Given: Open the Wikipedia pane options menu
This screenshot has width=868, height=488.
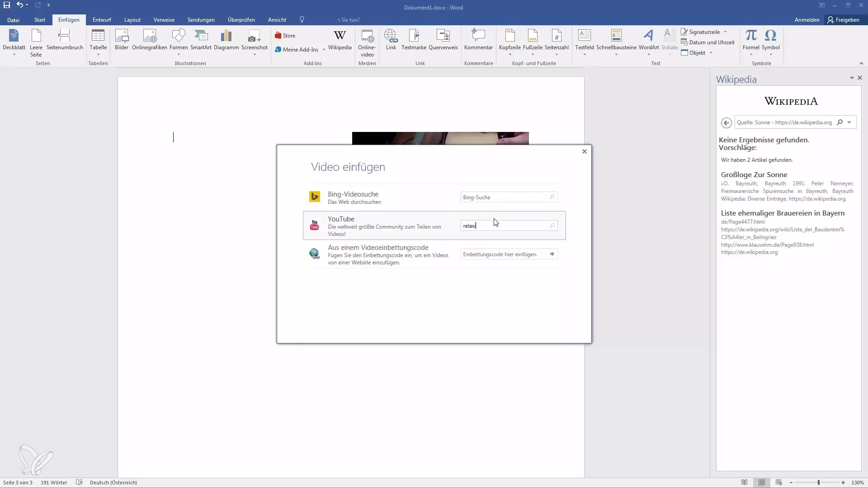Looking at the screenshot, I should (x=852, y=78).
